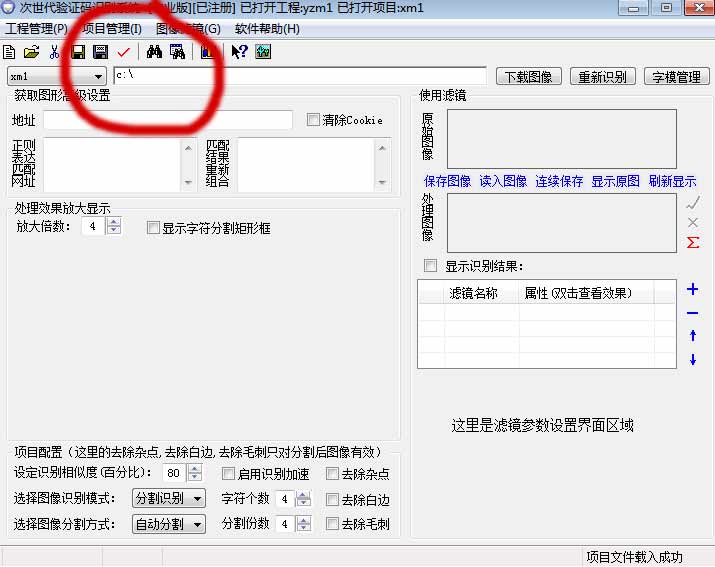Add a filter with the blue plus icon

point(693,290)
